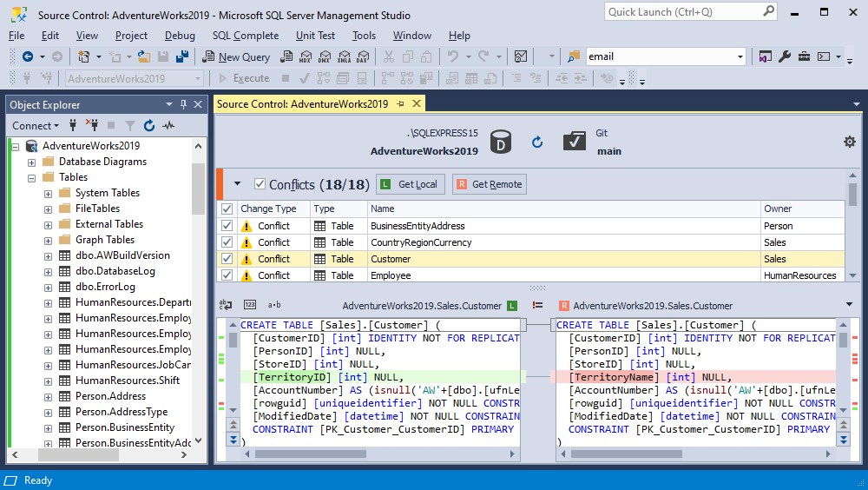Click the Get Local button
868x490 pixels.
point(411,184)
